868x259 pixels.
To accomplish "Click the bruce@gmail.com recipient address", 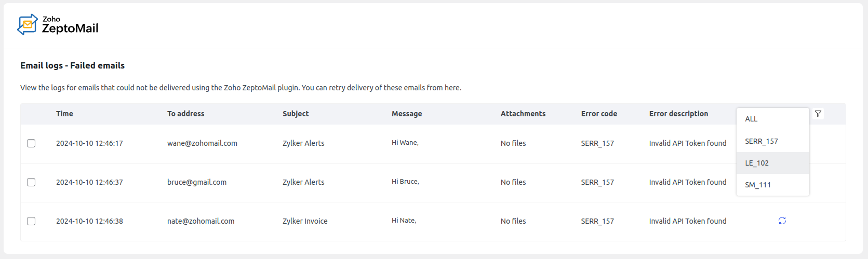I will pos(197,182).
